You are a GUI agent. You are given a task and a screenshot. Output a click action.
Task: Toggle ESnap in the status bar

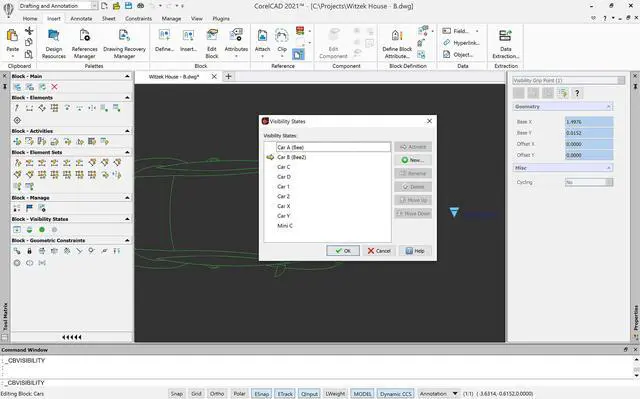tap(262, 394)
